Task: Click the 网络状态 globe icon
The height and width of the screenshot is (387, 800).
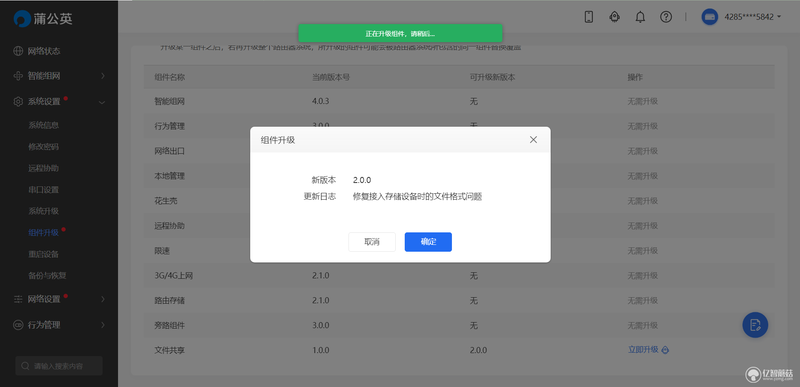Action: (18, 51)
